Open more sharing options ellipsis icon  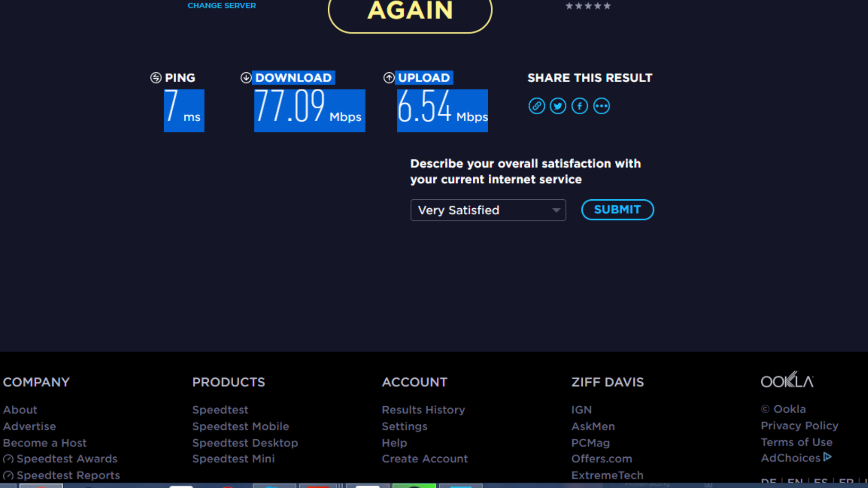click(x=601, y=106)
